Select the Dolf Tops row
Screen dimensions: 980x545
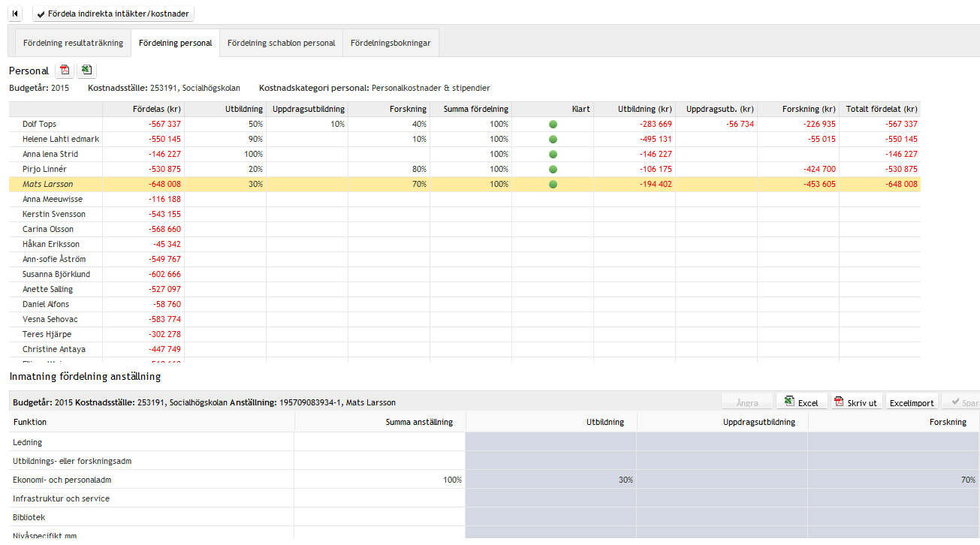tap(464, 124)
